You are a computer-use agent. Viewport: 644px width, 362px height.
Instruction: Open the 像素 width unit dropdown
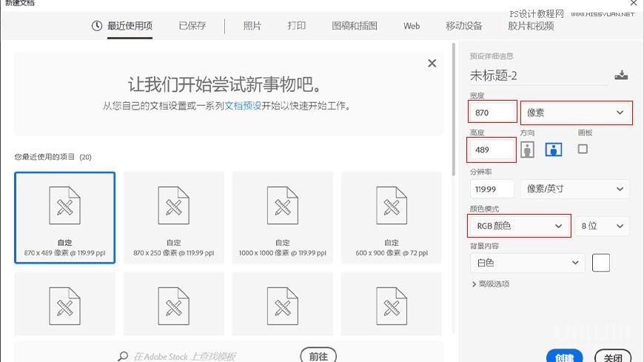575,113
